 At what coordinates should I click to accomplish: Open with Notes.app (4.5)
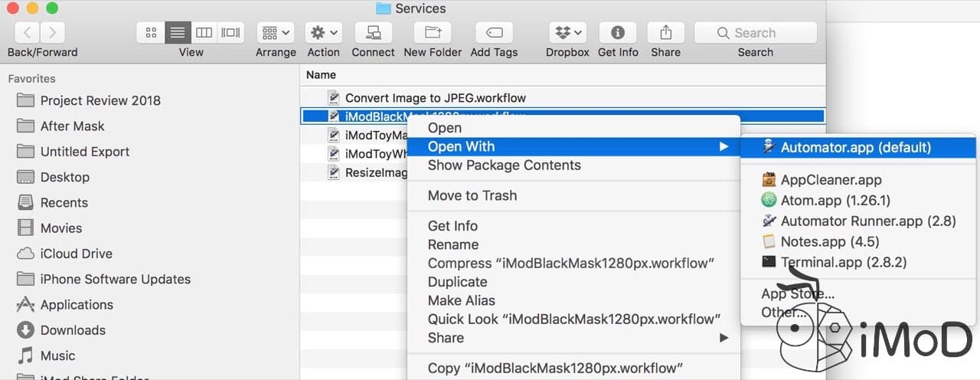[858, 241]
